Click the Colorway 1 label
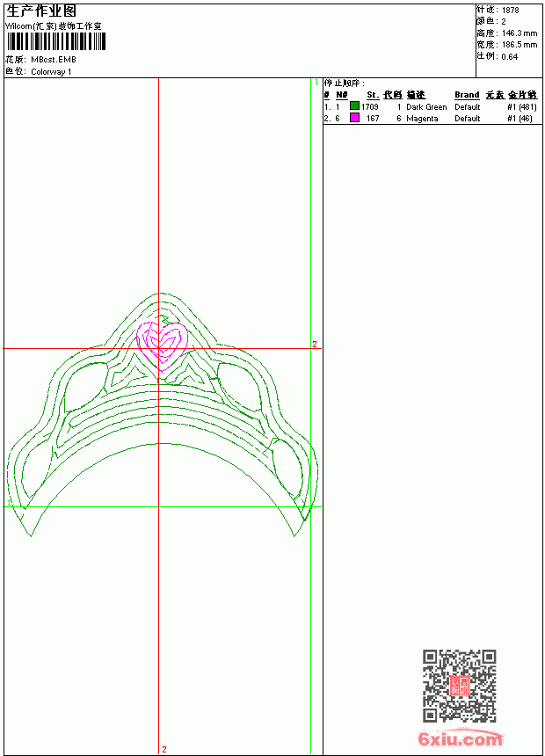The image size is (545, 756). (51, 72)
